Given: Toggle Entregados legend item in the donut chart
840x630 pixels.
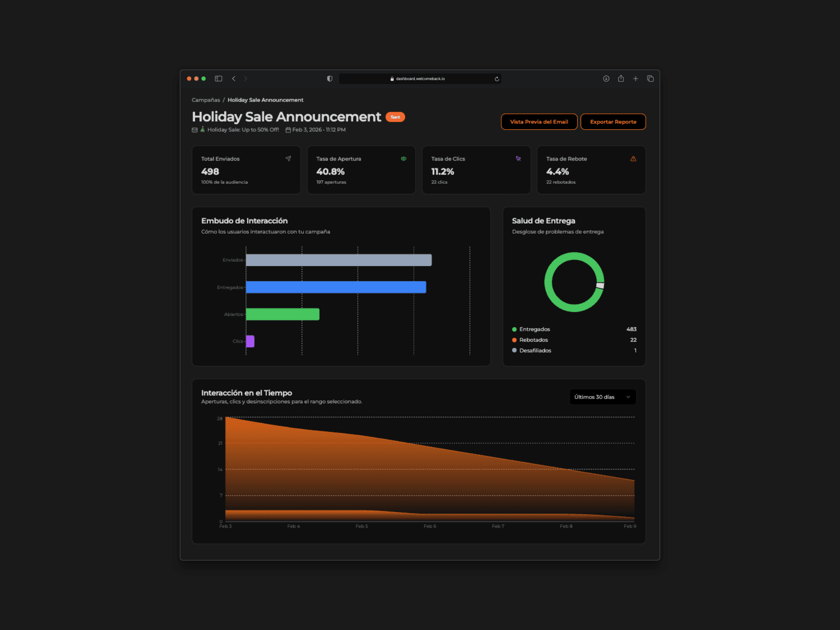Looking at the screenshot, I should tap(534, 329).
